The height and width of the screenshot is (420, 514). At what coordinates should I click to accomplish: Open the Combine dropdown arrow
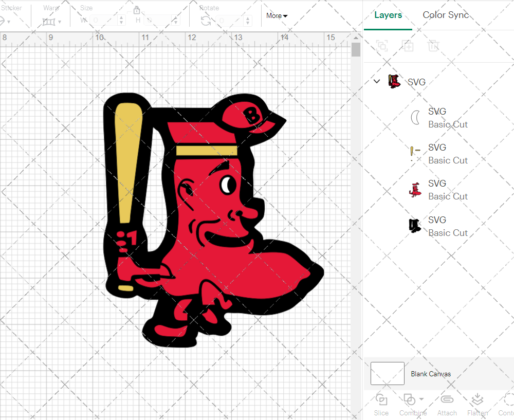pyautogui.click(x=421, y=399)
